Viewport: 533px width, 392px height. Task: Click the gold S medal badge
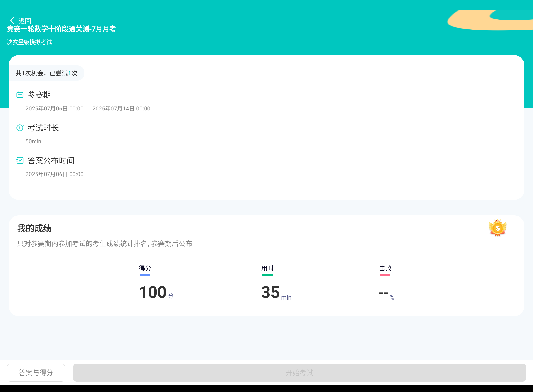[497, 228]
